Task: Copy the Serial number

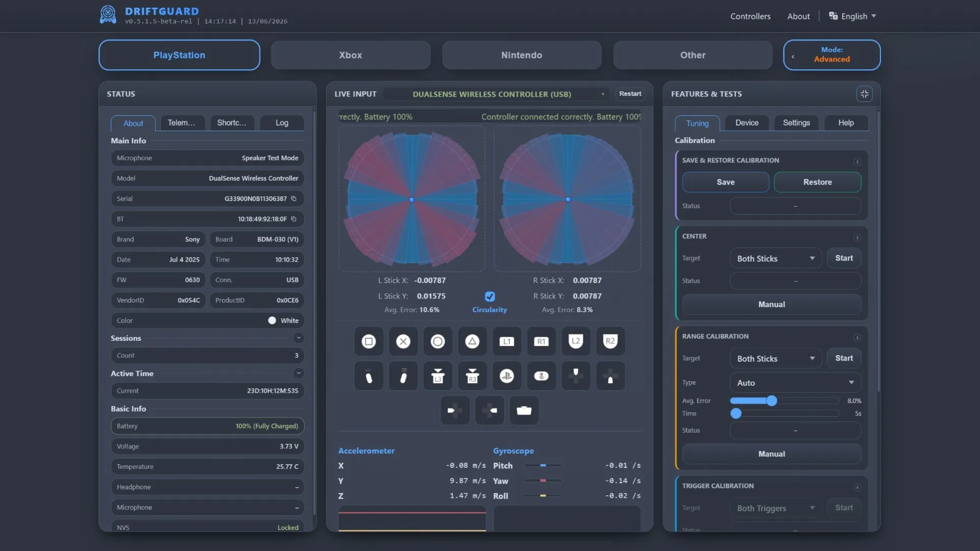Action: tap(293, 198)
